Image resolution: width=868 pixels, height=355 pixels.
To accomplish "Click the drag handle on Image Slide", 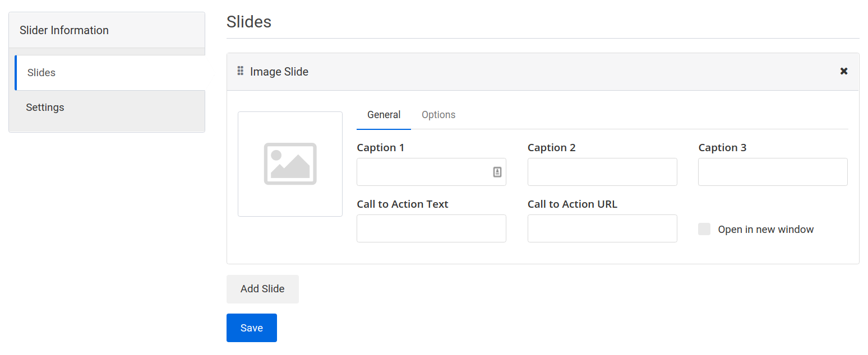I will (x=240, y=71).
